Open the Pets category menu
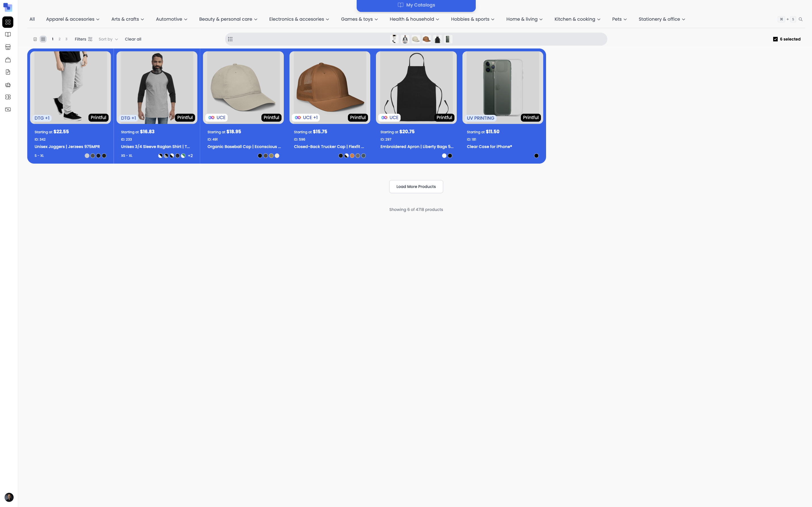Image resolution: width=812 pixels, height=507 pixels. tap(619, 19)
